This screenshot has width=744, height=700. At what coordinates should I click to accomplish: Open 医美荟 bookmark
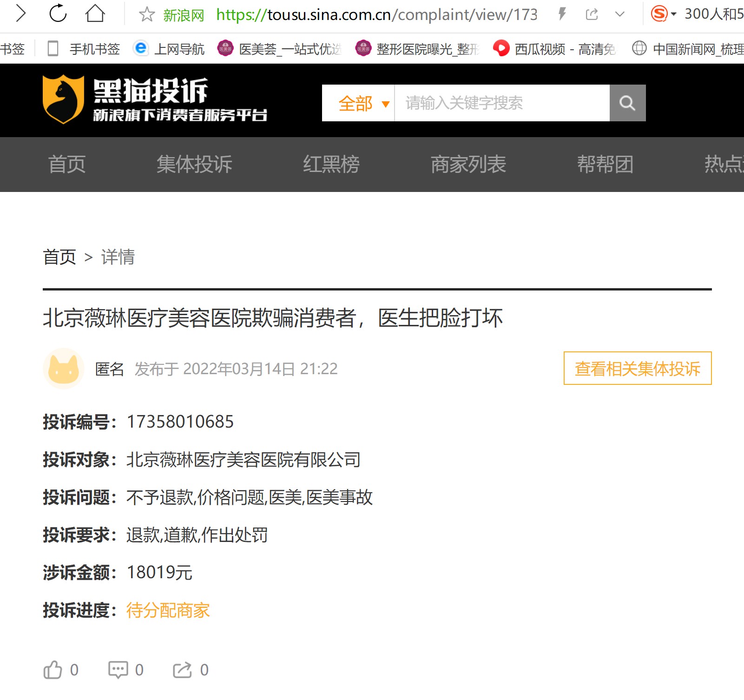(x=280, y=48)
